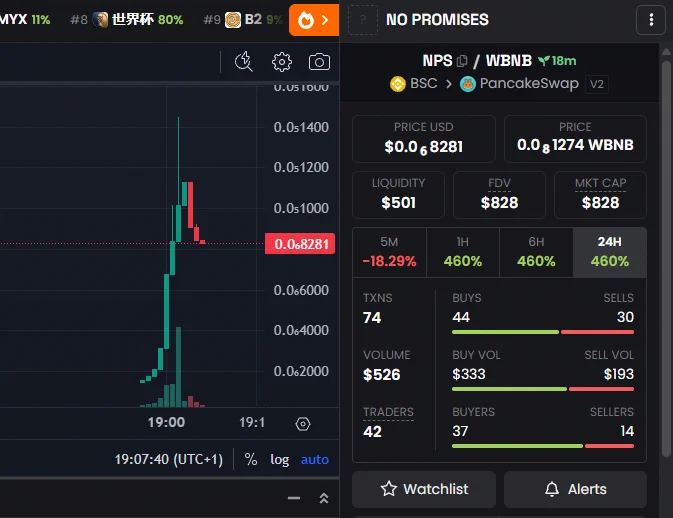Click the BUY VOL value $333

(x=469, y=374)
